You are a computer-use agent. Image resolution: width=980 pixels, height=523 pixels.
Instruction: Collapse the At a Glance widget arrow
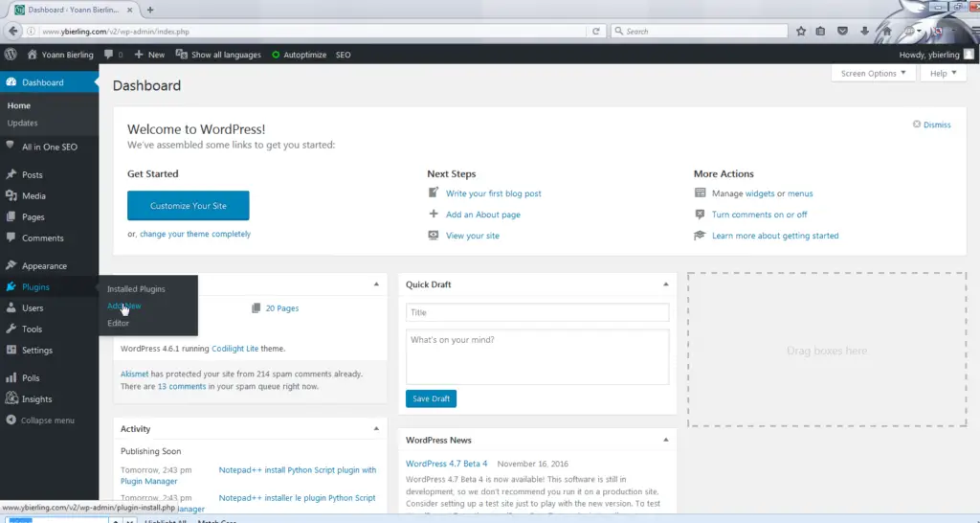tap(376, 284)
